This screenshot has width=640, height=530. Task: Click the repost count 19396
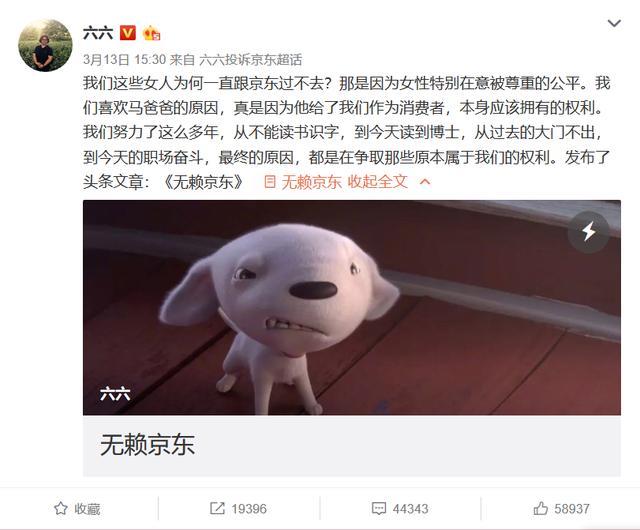[x=249, y=509]
